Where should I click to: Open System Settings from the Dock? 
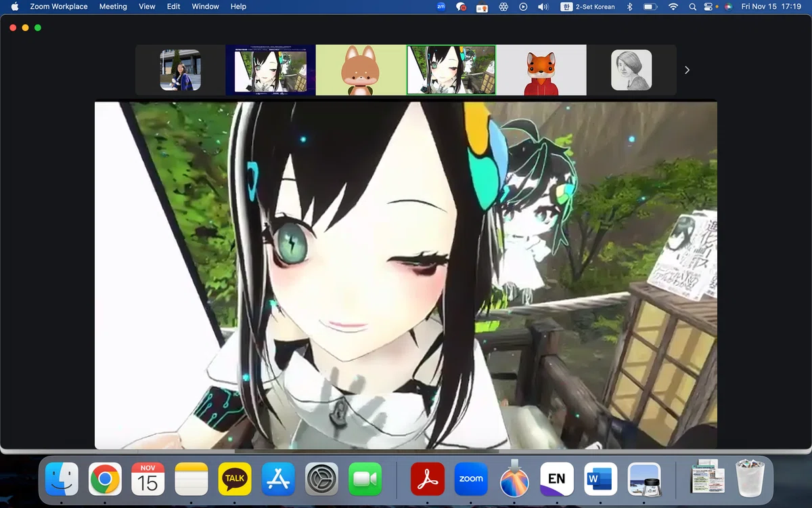(321, 480)
